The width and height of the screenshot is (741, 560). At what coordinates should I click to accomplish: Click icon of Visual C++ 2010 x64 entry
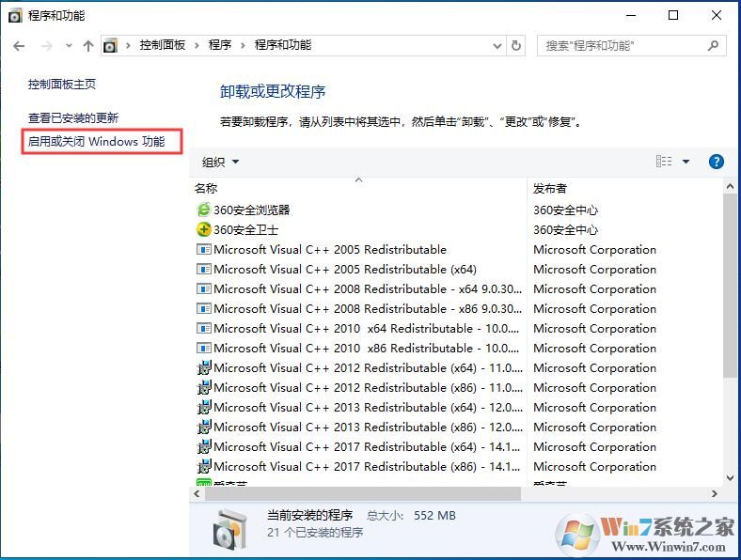pos(203,328)
